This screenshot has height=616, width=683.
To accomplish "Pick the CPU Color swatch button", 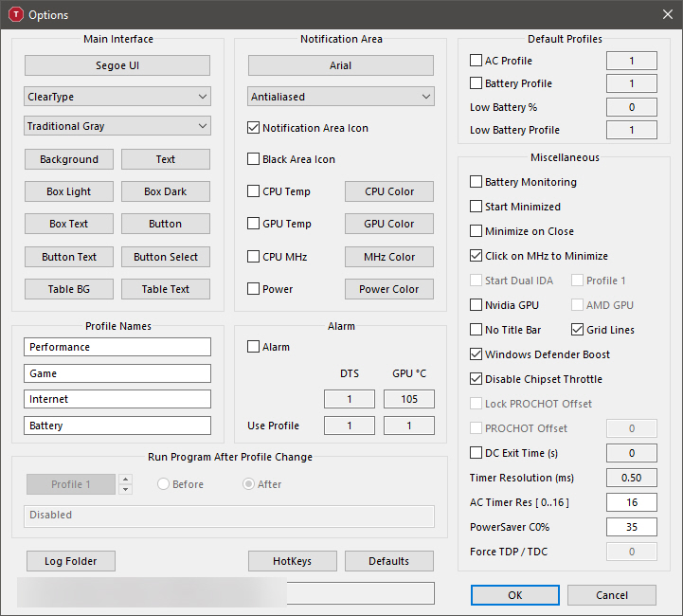I will point(389,191).
